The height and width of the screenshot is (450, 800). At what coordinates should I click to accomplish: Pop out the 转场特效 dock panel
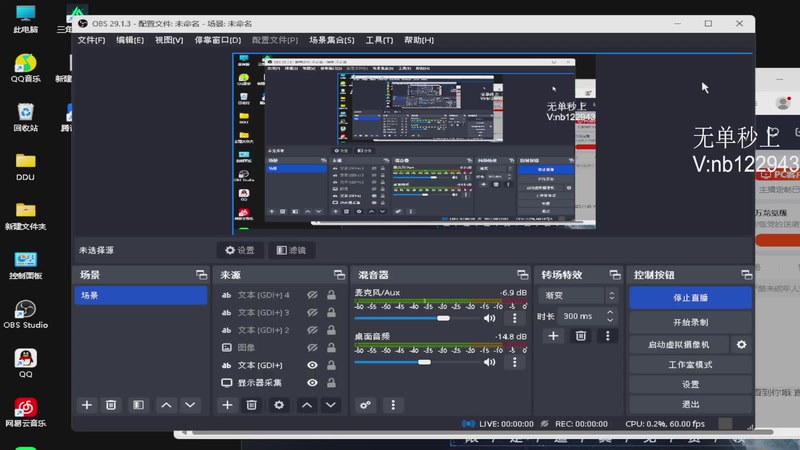coord(615,275)
